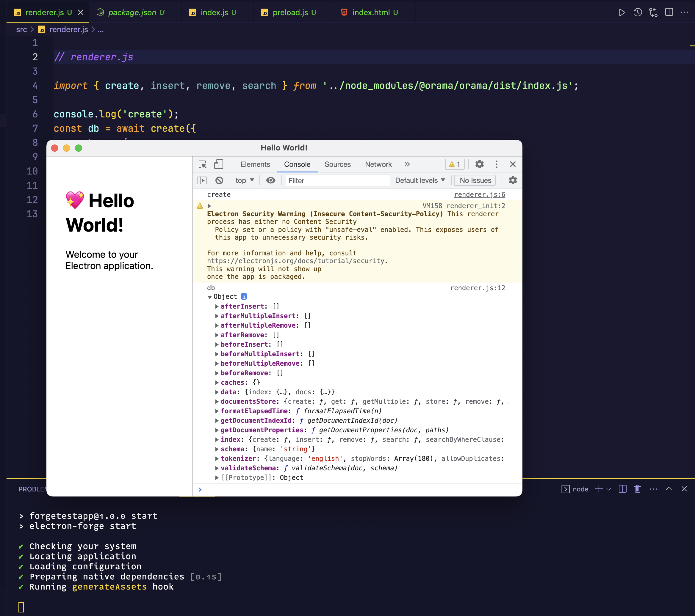Create live expression with the eye icon
Screen dimensions: 695x616
click(x=270, y=180)
